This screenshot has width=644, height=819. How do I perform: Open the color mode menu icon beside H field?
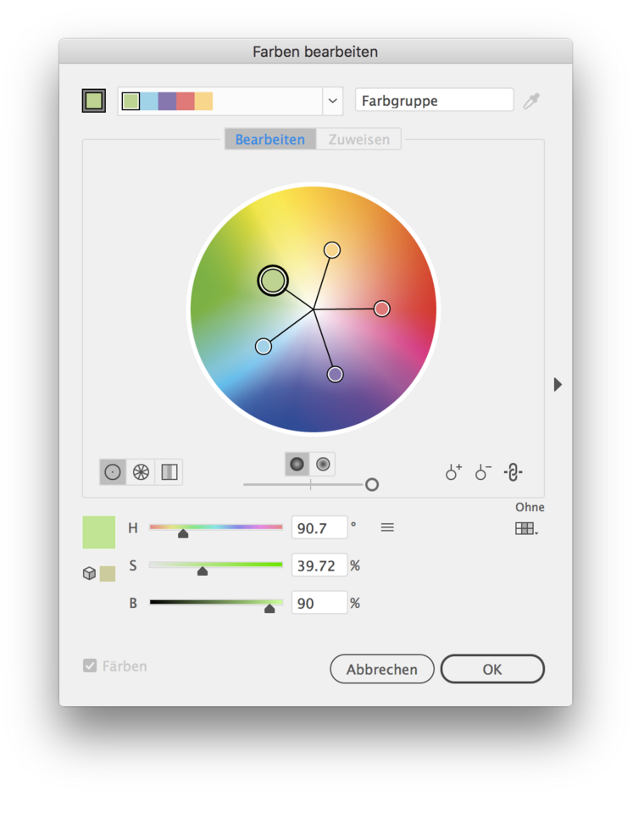tap(387, 527)
